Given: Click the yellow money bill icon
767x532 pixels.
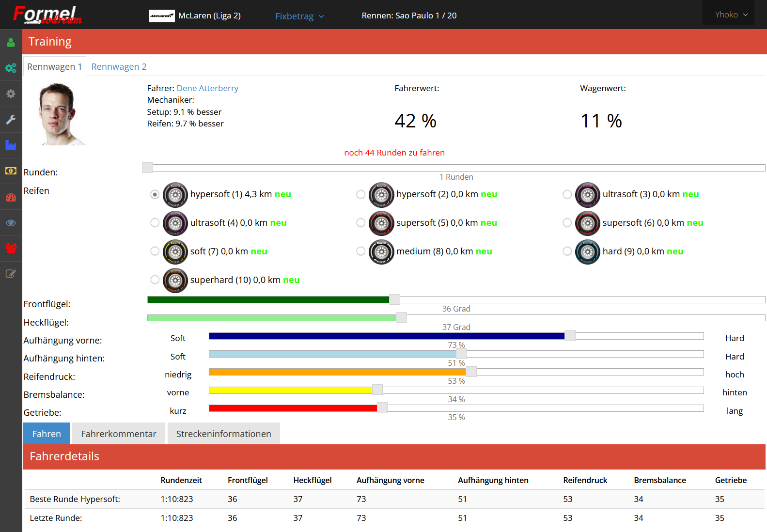Looking at the screenshot, I should pyautogui.click(x=11, y=171).
